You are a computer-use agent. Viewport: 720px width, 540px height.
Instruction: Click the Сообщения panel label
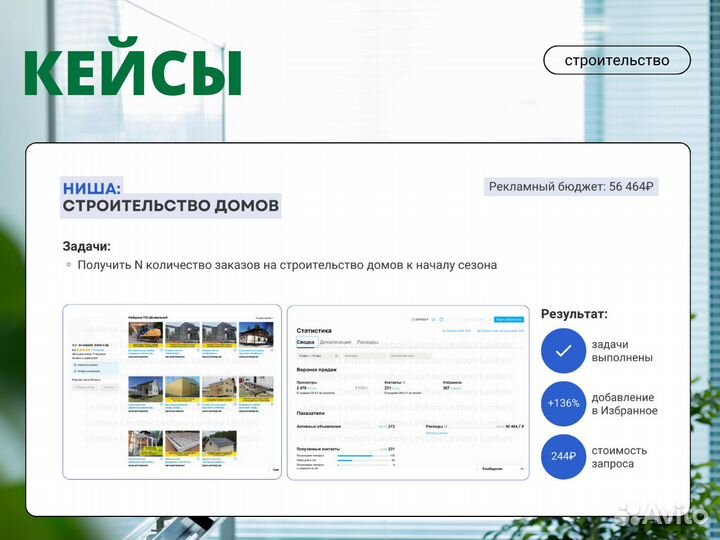[x=492, y=468]
